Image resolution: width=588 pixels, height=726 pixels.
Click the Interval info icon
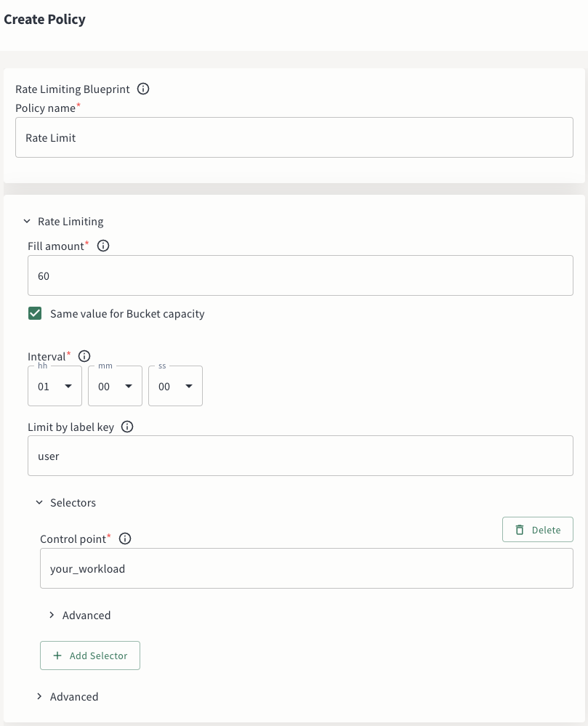tap(84, 356)
